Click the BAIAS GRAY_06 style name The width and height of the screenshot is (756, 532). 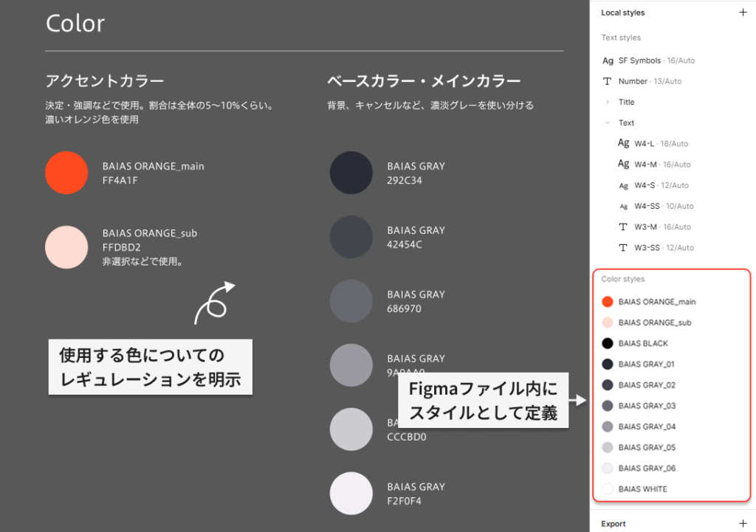[647, 468]
